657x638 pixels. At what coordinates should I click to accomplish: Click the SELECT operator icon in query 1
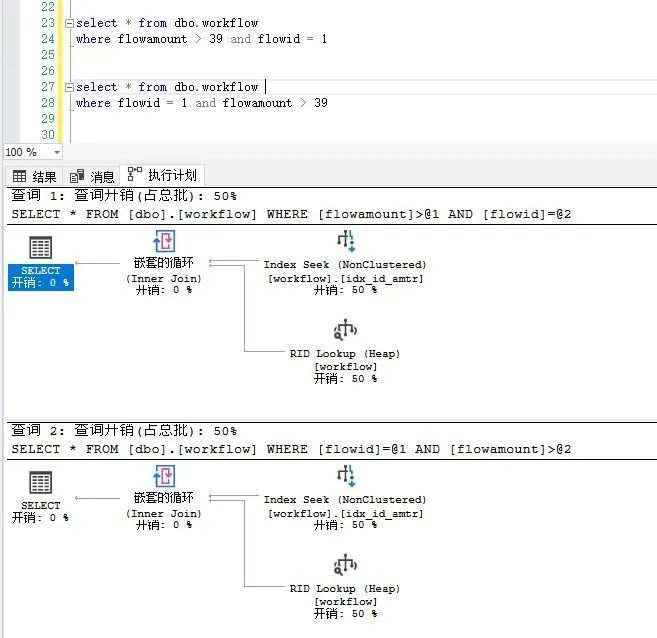pos(41,248)
